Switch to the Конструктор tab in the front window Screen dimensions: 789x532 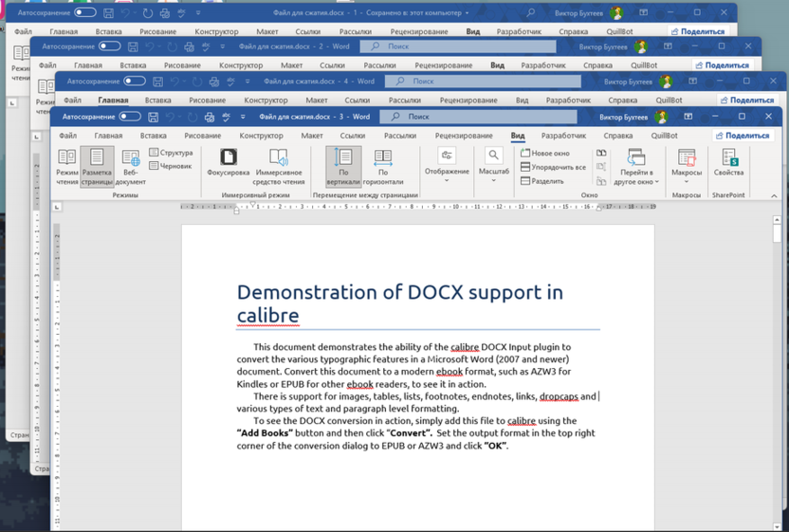pos(261,136)
